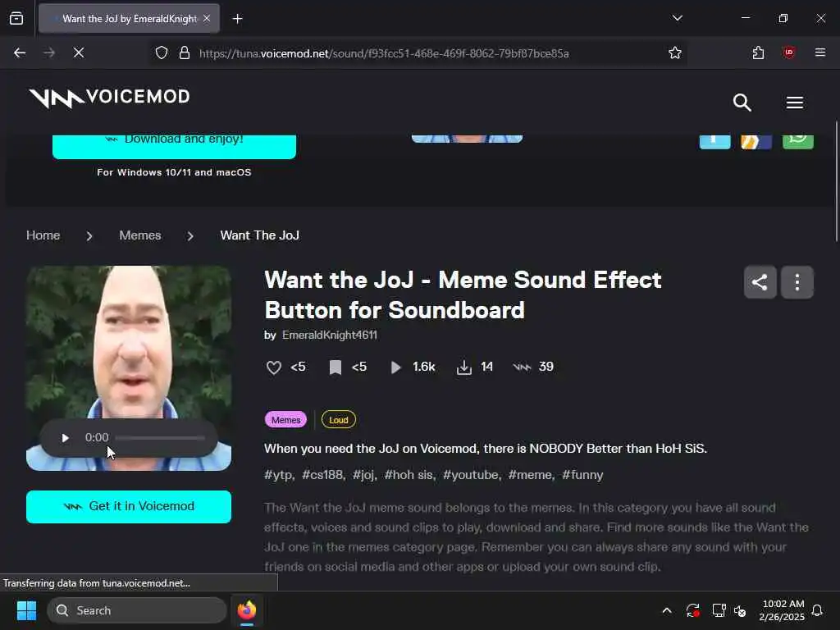Expand the list all tabs dropdown
This screenshot has width=840, height=630.
point(677,18)
